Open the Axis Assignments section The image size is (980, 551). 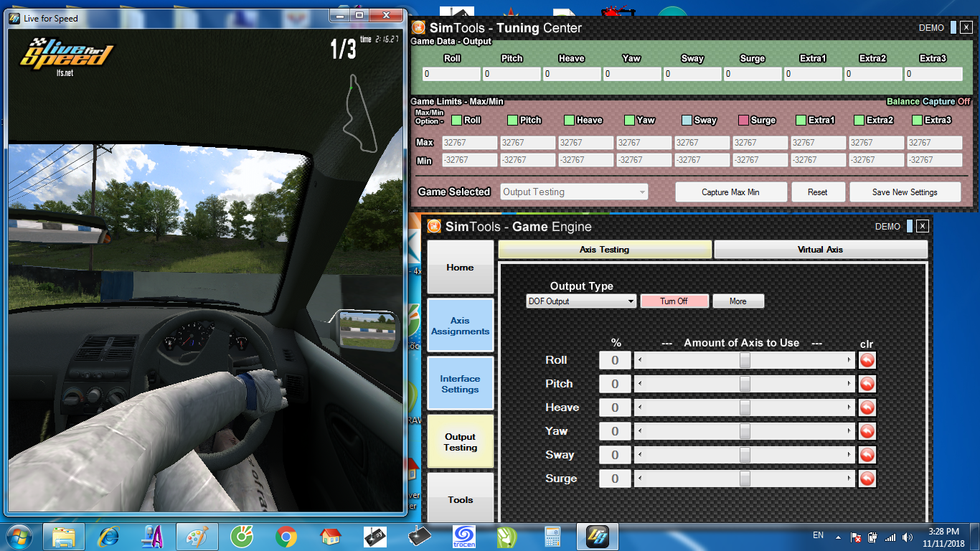461,326
